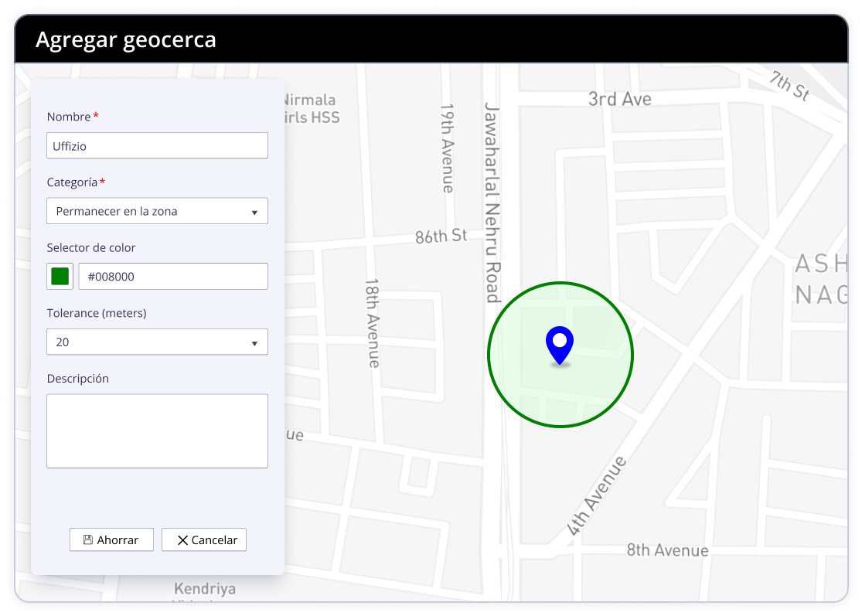Click the Nombre field containing Uffizio
Viewport: 862px width, 616px height.
click(157, 145)
